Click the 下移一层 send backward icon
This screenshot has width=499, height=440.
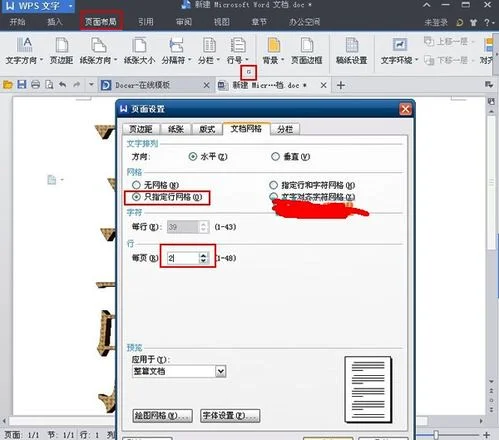click(429, 60)
